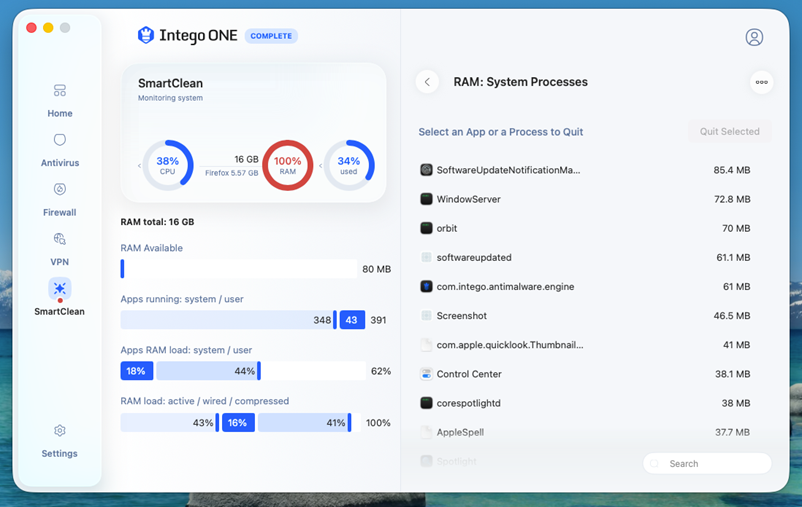This screenshot has height=507, width=802.
Task: Click the 18% system RAM load segment
Action: point(137,371)
